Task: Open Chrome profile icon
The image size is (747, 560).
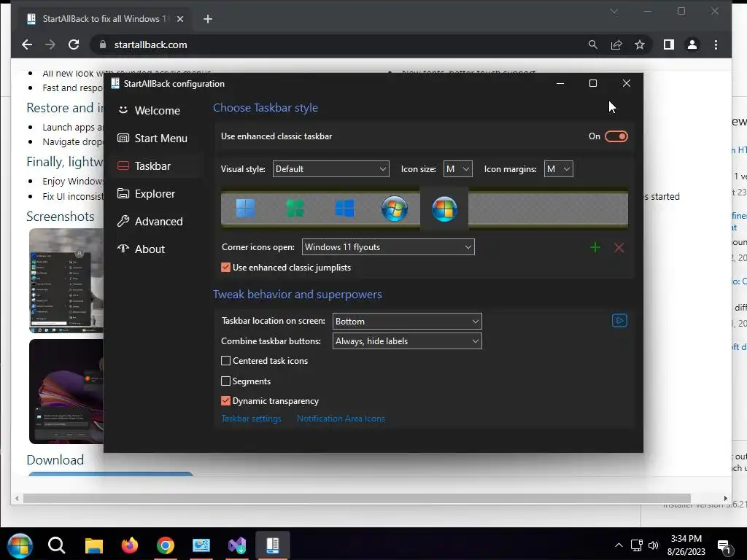Action: pos(692,44)
